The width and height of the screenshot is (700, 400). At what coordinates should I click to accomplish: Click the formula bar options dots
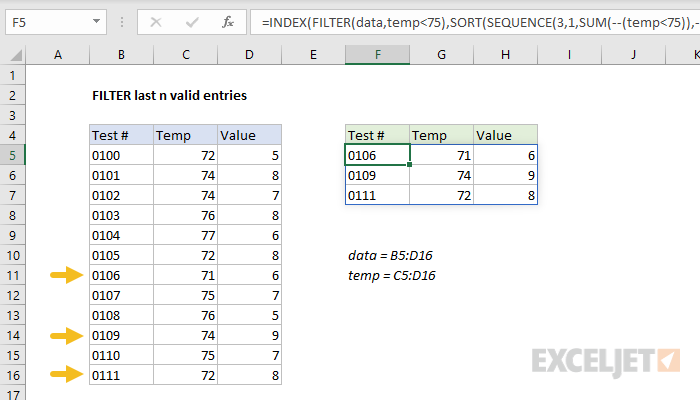122,22
